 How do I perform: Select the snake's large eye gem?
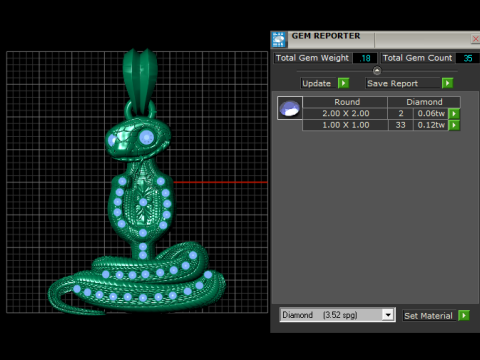(146, 137)
